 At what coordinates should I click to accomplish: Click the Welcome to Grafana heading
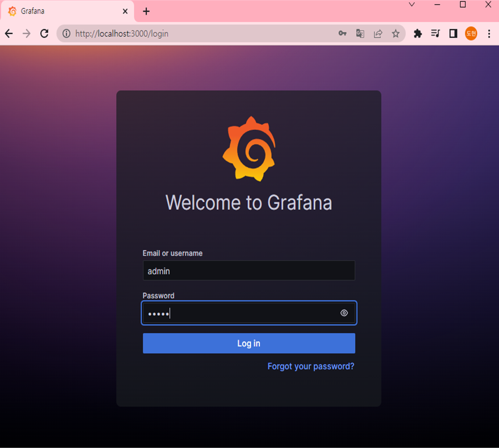click(249, 203)
